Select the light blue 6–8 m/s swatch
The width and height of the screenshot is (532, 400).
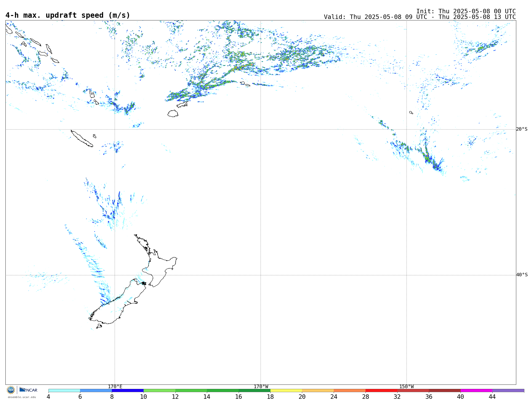point(96,391)
